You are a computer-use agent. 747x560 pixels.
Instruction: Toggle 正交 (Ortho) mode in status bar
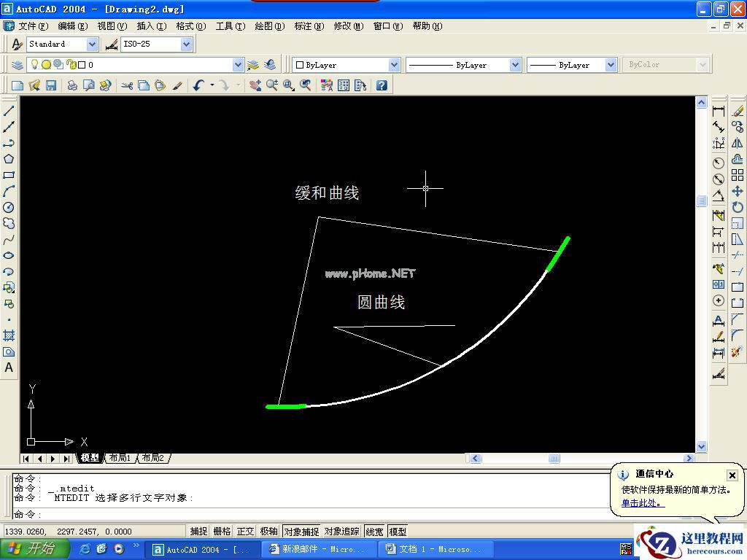point(245,532)
